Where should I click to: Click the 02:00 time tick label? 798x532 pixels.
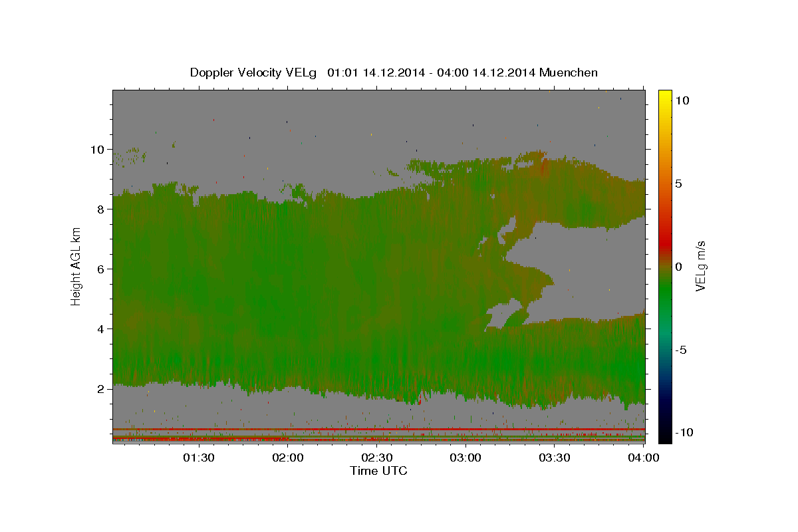coord(288,458)
